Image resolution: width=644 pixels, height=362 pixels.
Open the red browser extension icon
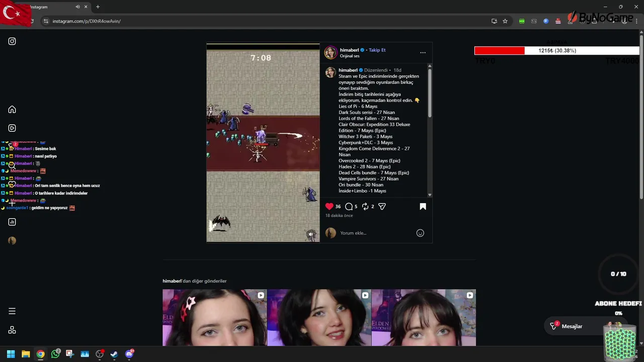[x=558, y=21]
